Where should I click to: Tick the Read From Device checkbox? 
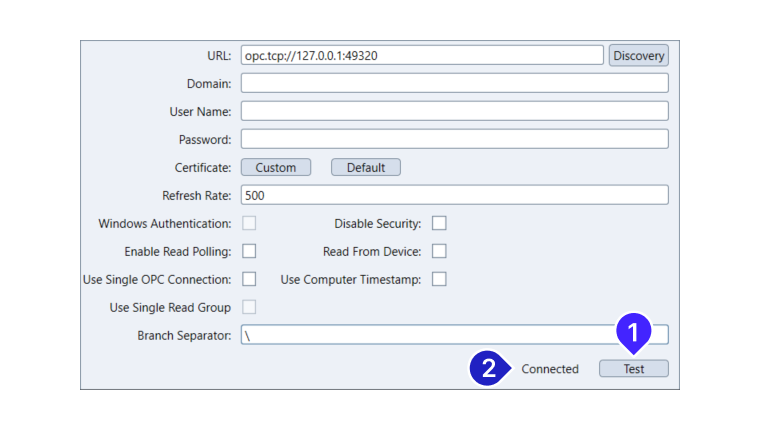click(439, 251)
